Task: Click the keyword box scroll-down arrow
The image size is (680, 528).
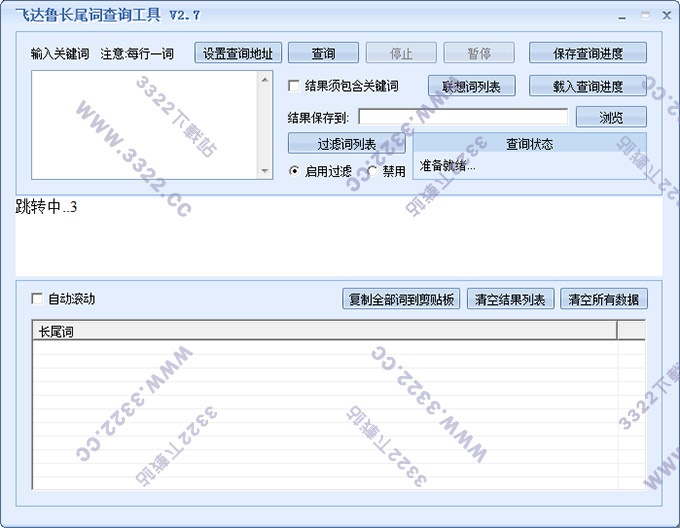Action: [265, 171]
